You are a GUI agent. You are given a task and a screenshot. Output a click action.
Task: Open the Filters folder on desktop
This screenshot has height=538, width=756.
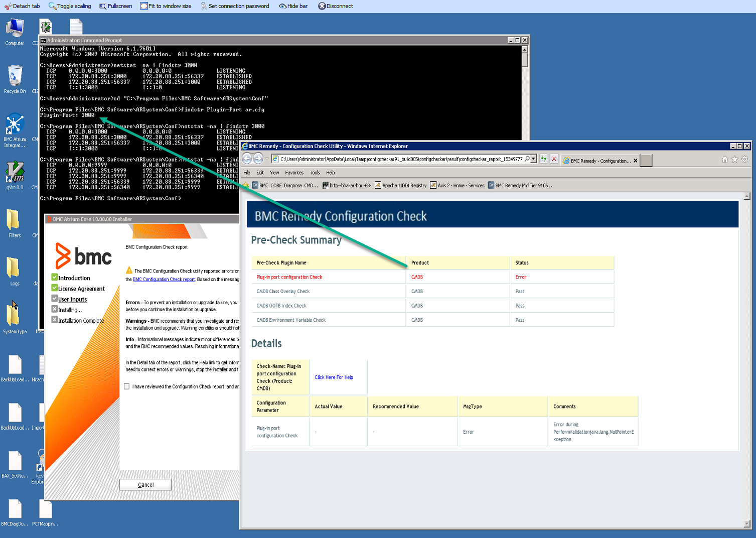15,223
